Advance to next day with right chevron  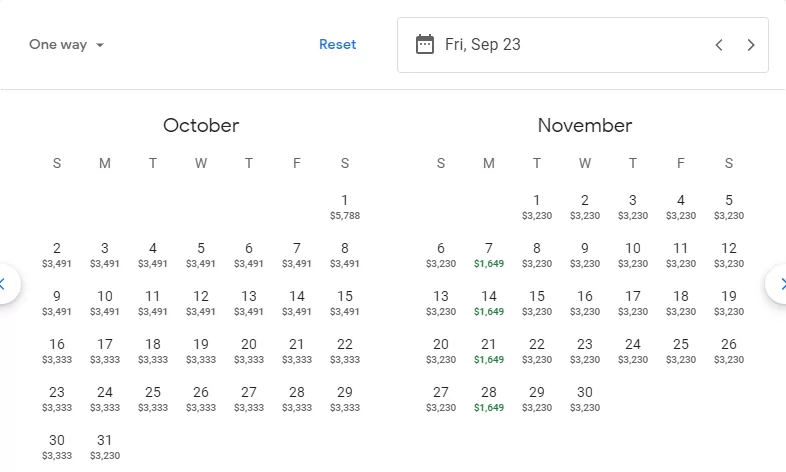pos(750,45)
